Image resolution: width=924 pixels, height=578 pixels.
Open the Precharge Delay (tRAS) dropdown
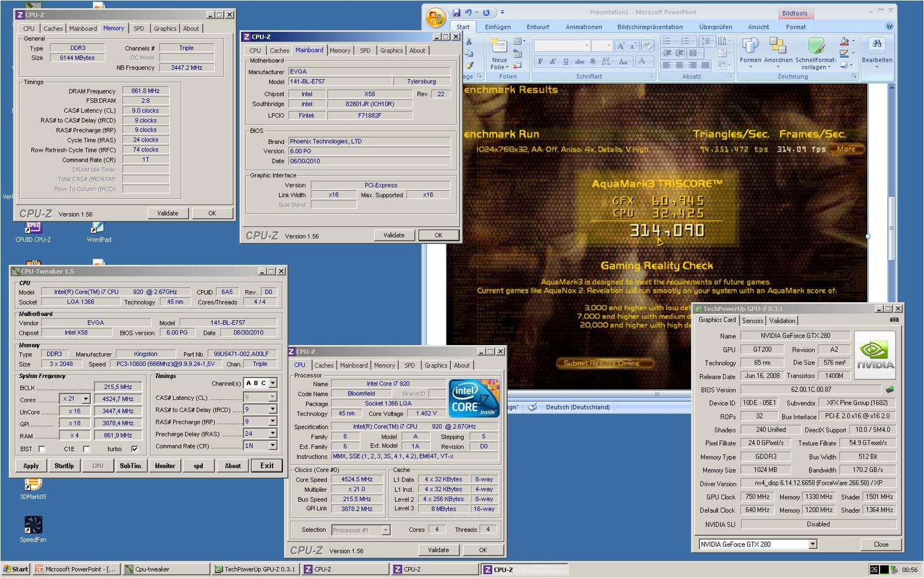pos(273,433)
